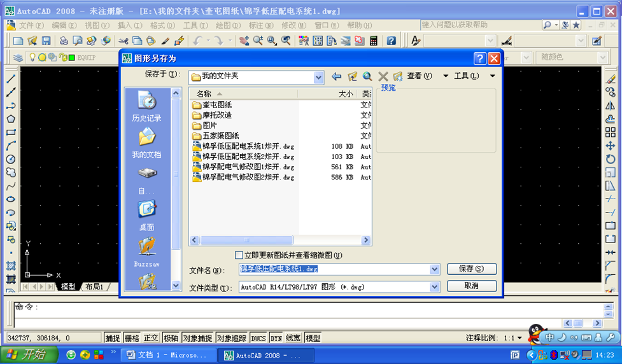
Task: Click the Help question mark toolbar icon
Action: coord(391,41)
